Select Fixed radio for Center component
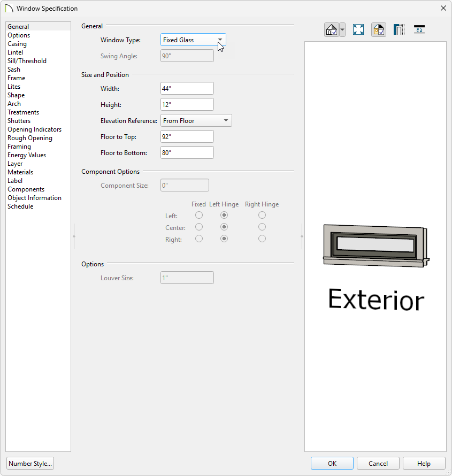This screenshot has height=476, width=452. point(199,227)
